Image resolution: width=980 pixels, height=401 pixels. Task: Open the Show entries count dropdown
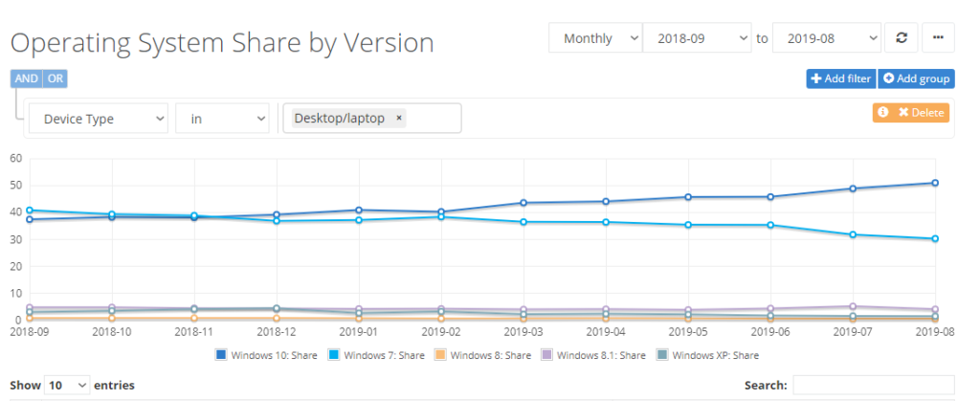click(x=67, y=385)
